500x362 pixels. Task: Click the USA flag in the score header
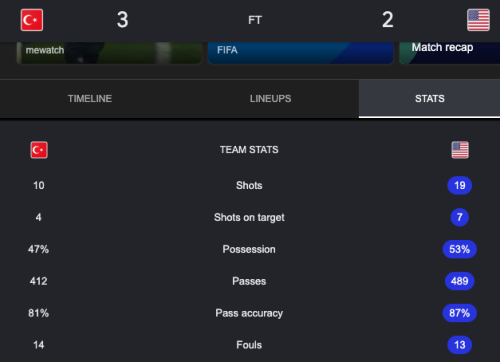[x=478, y=20]
